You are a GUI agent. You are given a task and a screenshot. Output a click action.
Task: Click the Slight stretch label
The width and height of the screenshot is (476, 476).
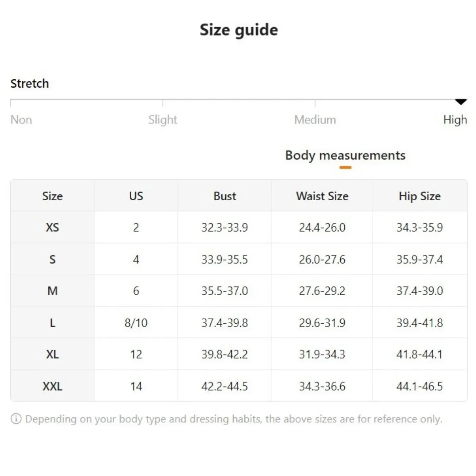(163, 119)
